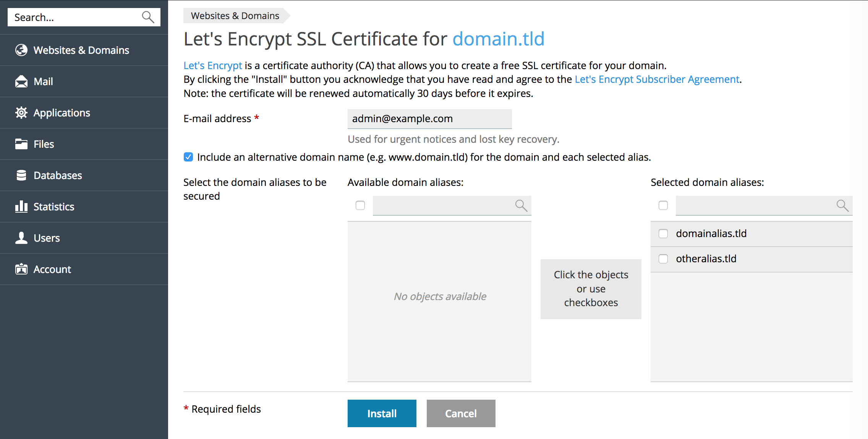Screen dimensions: 868x439
Task: Select the otheralias.tld row text
Action: coord(706,259)
